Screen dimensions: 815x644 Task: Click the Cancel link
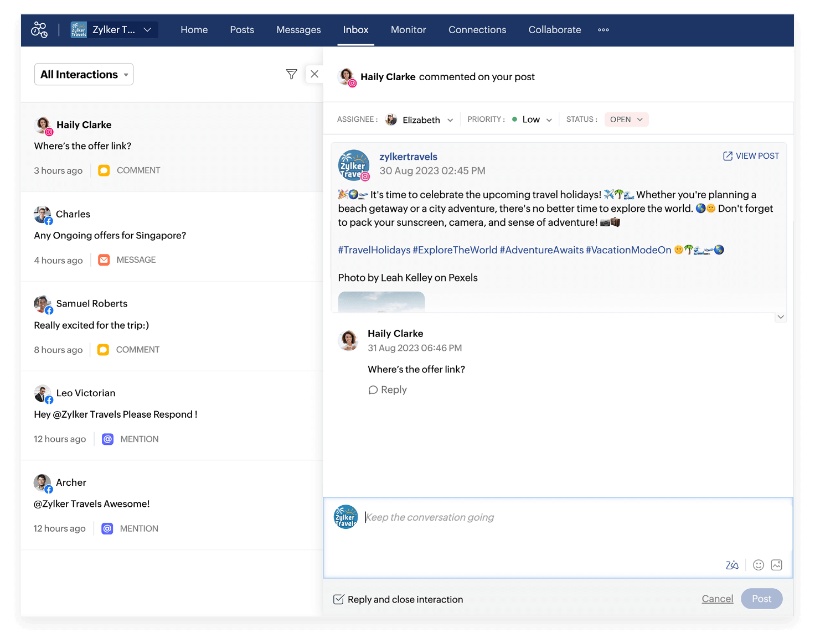(x=717, y=599)
